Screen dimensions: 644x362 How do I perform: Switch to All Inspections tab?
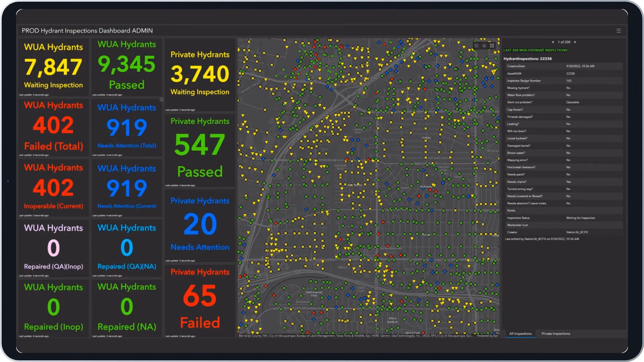[x=520, y=334]
